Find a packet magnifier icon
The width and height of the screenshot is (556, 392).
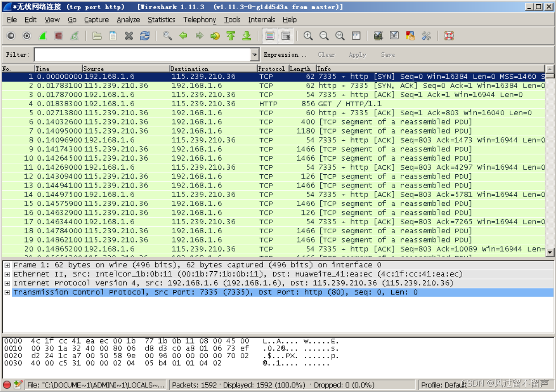(x=167, y=36)
